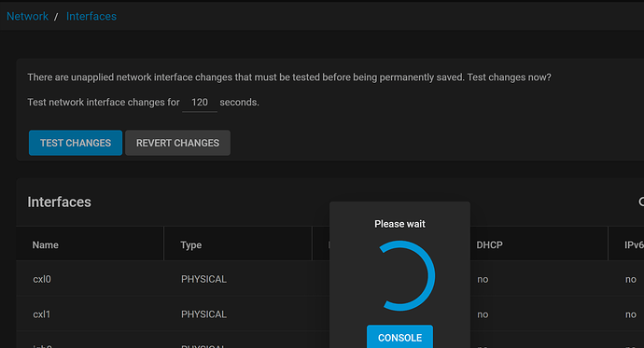The image size is (644, 348).
Task: Click the IPv6 'no' value for cxl1
Action: click(x=631, y=314)
